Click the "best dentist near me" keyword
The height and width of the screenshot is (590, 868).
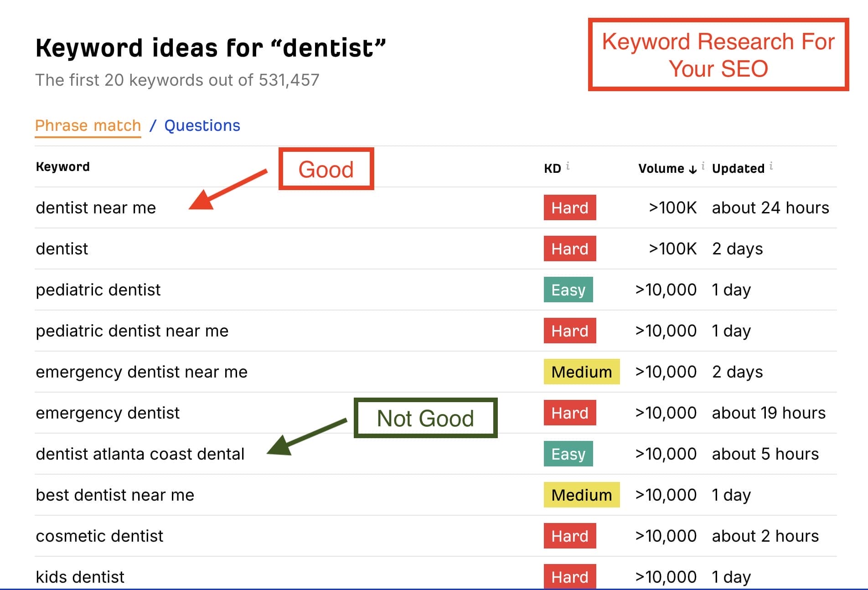click(115, 495)
